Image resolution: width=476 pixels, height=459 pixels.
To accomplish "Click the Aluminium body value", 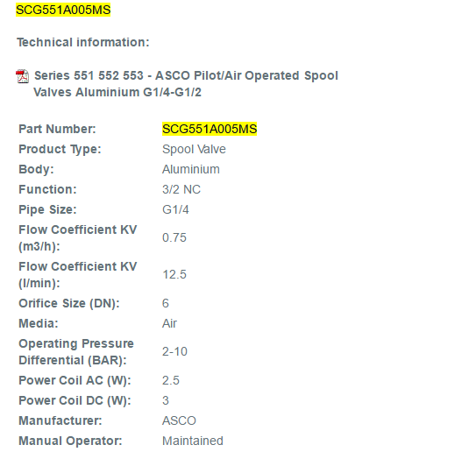I will click(x=191, y=169).
